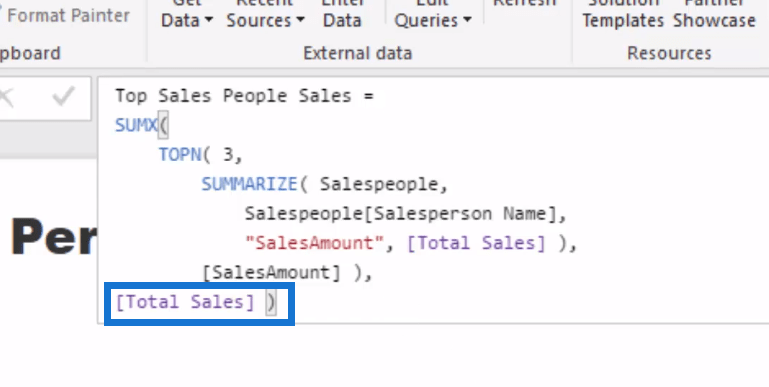The image size is (769, 387).
Task: Click the number 3 in TOPN
Action: point(229,155)
